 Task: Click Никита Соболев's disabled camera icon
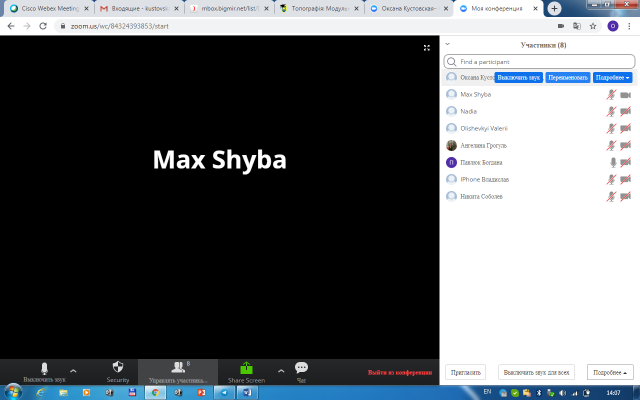click(625, 196)
